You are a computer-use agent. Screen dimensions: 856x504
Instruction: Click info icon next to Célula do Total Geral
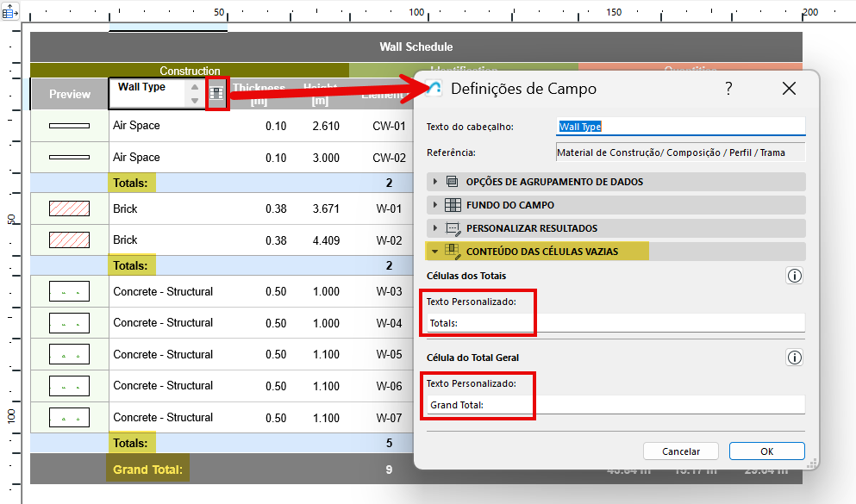pyautogui.click(x=794, y=358)
